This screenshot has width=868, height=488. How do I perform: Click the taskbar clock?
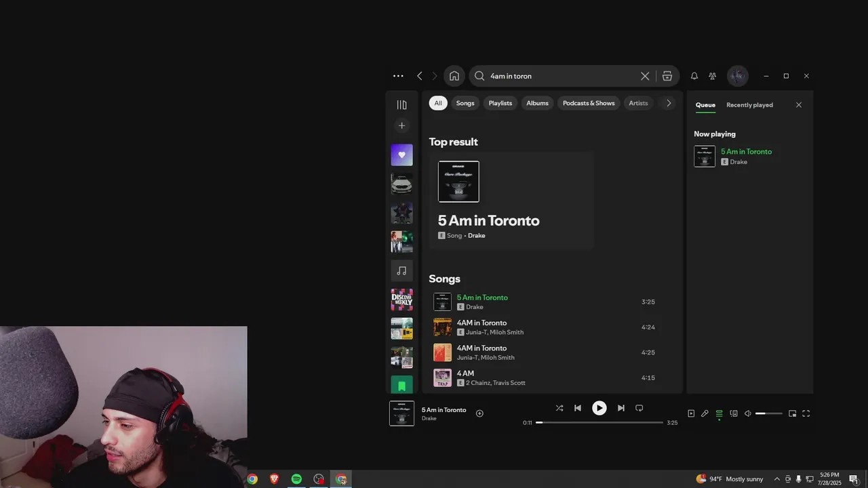point(830,479)
